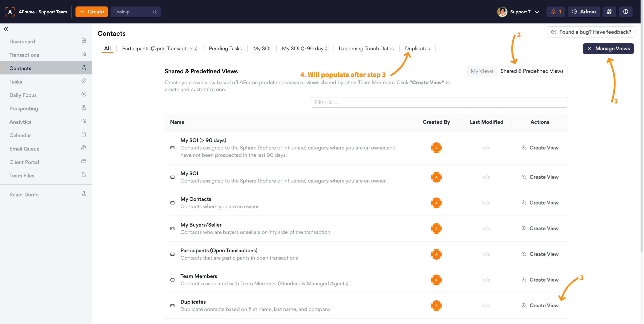Click the help question mark icon
Screen dimensions: 644x324
tap(625, 12)
